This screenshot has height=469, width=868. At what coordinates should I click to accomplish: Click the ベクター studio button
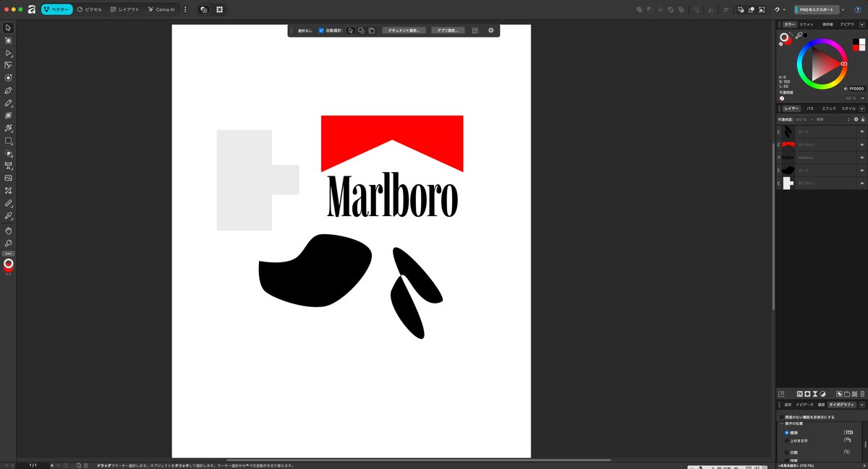tap(56, 9)
